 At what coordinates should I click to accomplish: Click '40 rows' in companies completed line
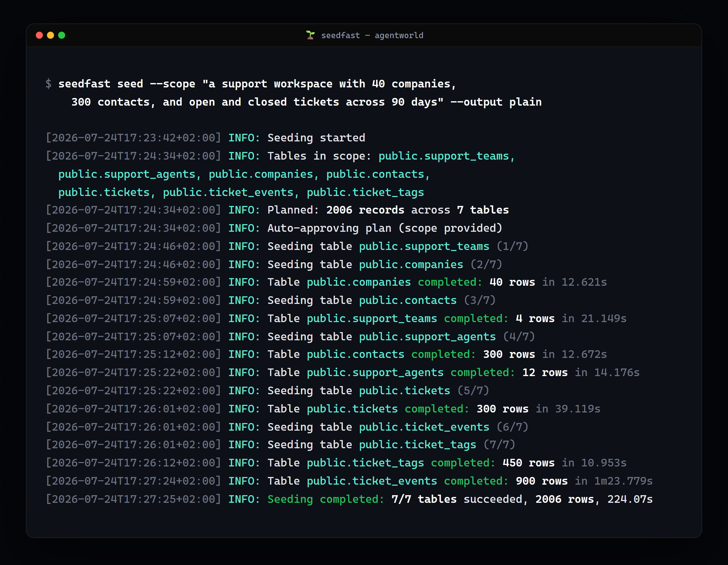click(x=512, y=282)
